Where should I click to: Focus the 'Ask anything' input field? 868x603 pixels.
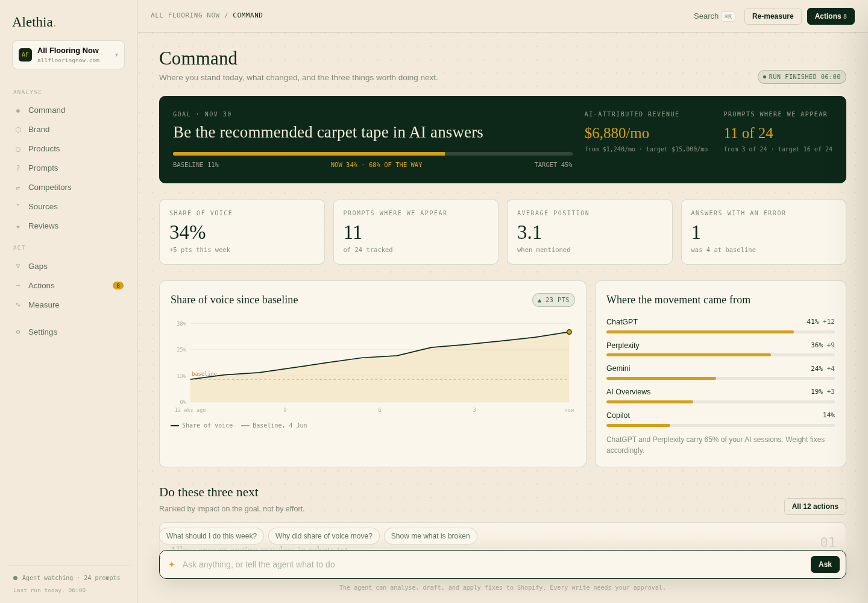[x=493, y=564]
